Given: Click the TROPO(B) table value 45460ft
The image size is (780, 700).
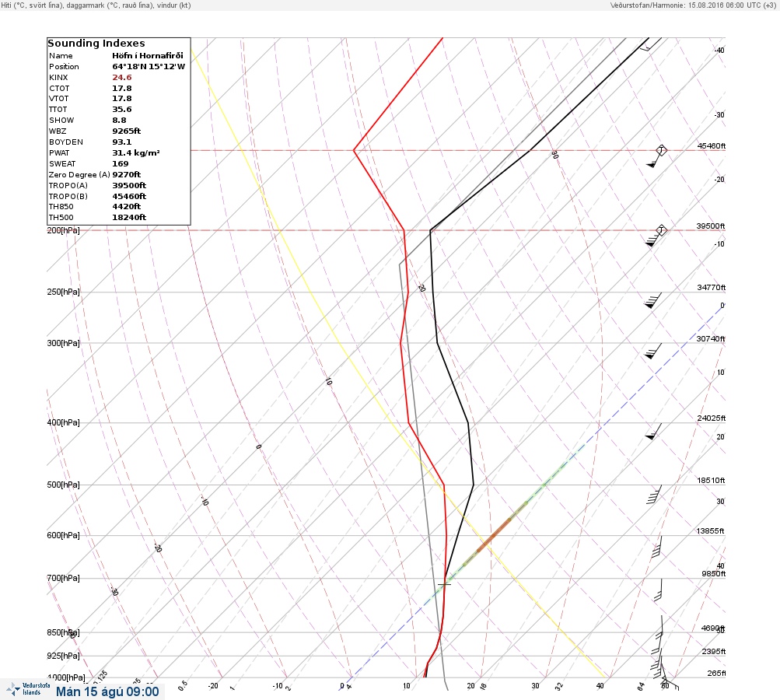Looking at the screenshot, I should [x=129, y=197].
